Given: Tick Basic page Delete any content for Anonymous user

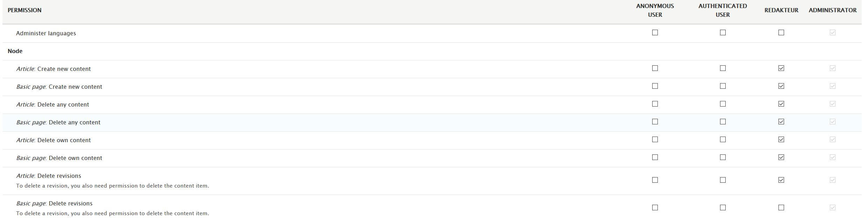Looking at the screenshot, I should [x=655, y=122].
